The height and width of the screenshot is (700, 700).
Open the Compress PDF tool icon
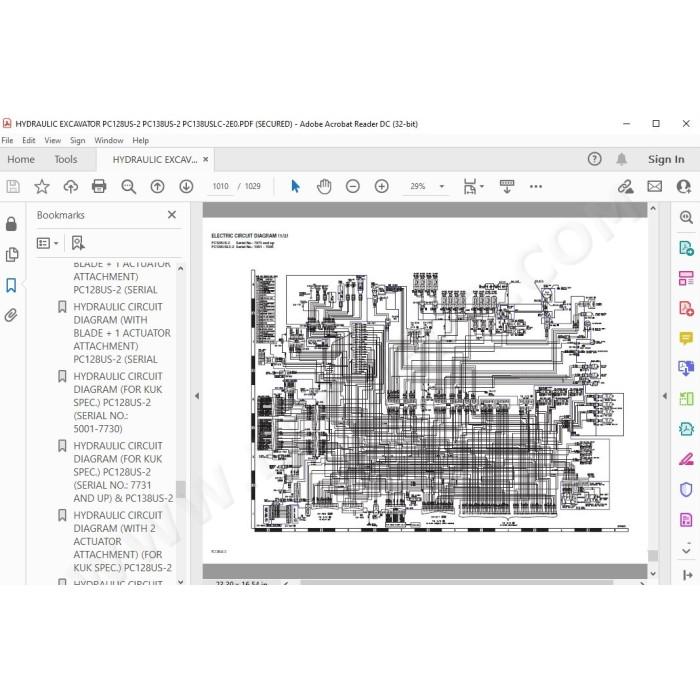tap(686, 429)
